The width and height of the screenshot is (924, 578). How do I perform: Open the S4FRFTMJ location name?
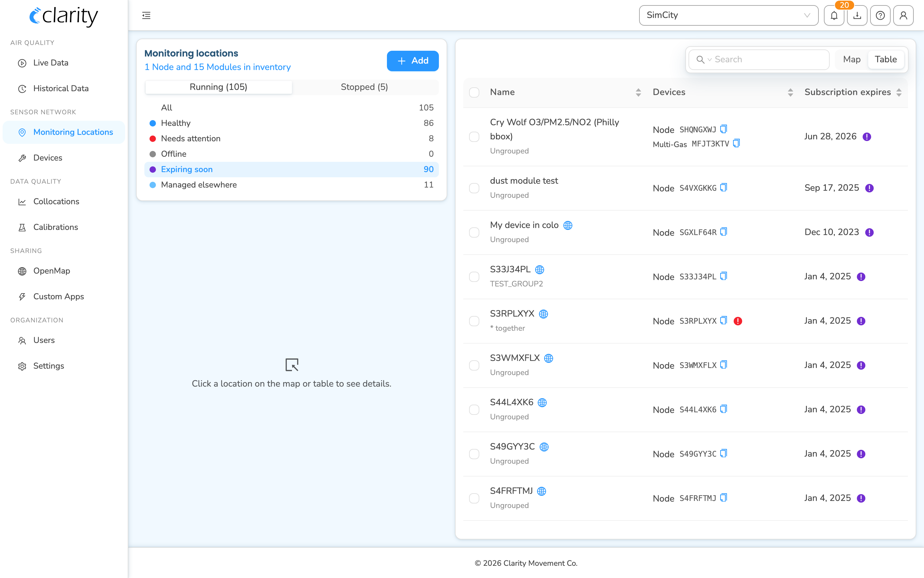pyautogui.click(x=511, y=491)
